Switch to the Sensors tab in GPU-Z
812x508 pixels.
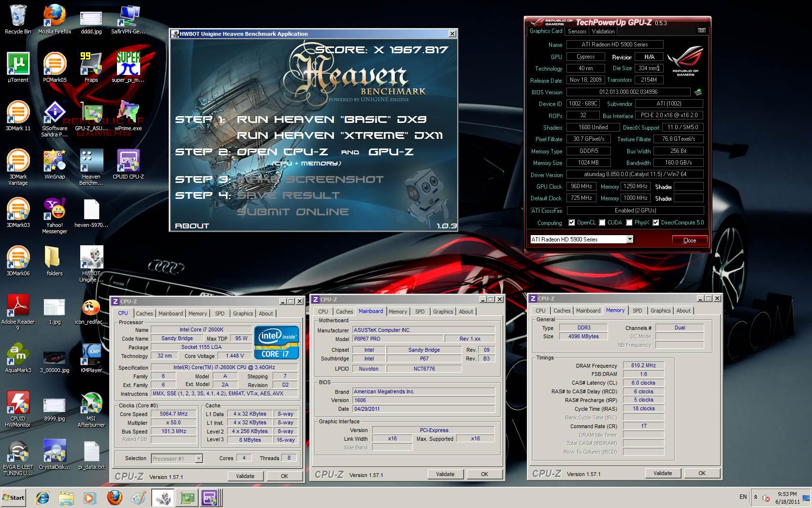(577, 31)
